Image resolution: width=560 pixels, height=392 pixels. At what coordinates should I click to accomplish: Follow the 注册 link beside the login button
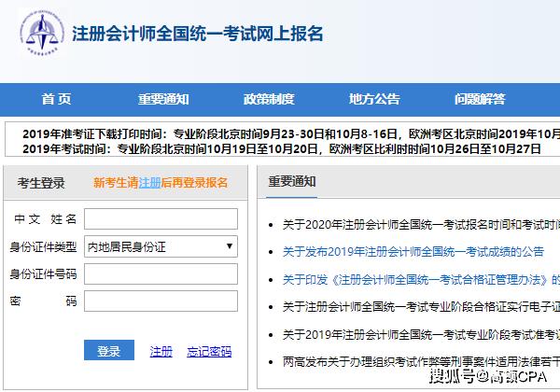[x=161, y=352]
